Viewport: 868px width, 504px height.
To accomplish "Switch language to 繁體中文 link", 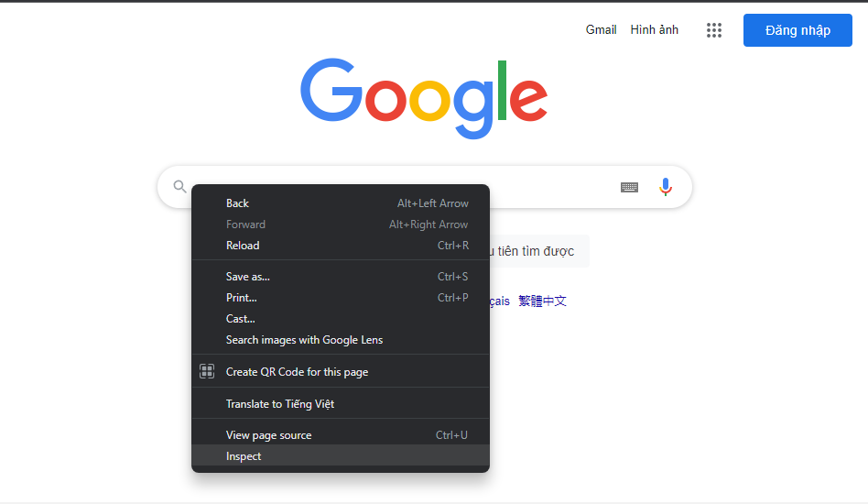I will pyautogui.click(x=542, y=301).
